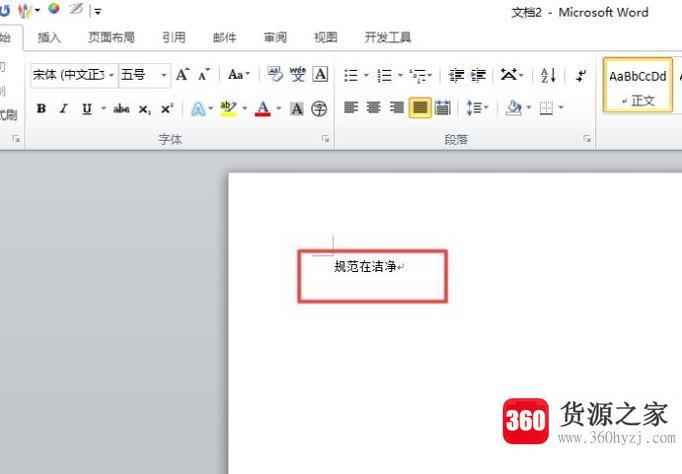Select the 正文 style
Image resolution: width=682 pixels, height=474 pixels.
[x=638, y=85]
